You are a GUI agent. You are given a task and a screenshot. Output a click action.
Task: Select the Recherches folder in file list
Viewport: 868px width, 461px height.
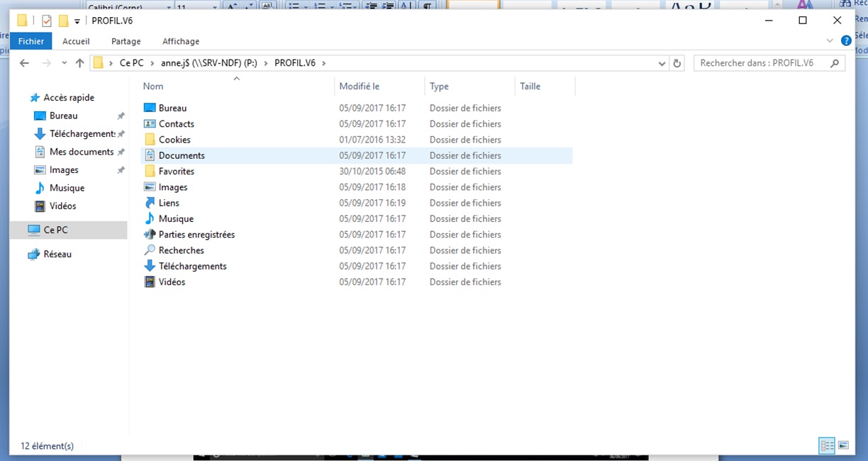[x=181, y=250]
